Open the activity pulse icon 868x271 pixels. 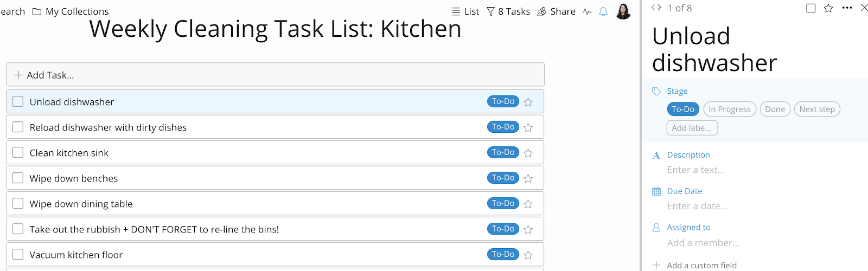[x=587, y=11]
